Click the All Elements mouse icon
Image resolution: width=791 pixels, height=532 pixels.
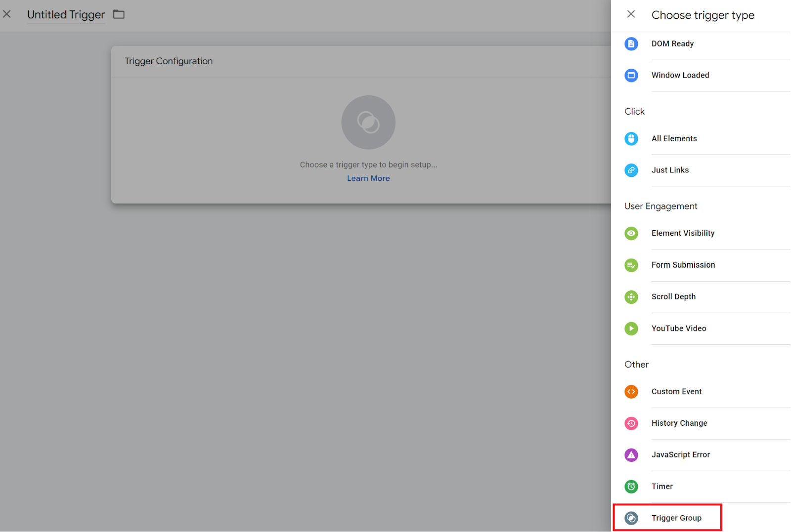click(x=631, y=139)
